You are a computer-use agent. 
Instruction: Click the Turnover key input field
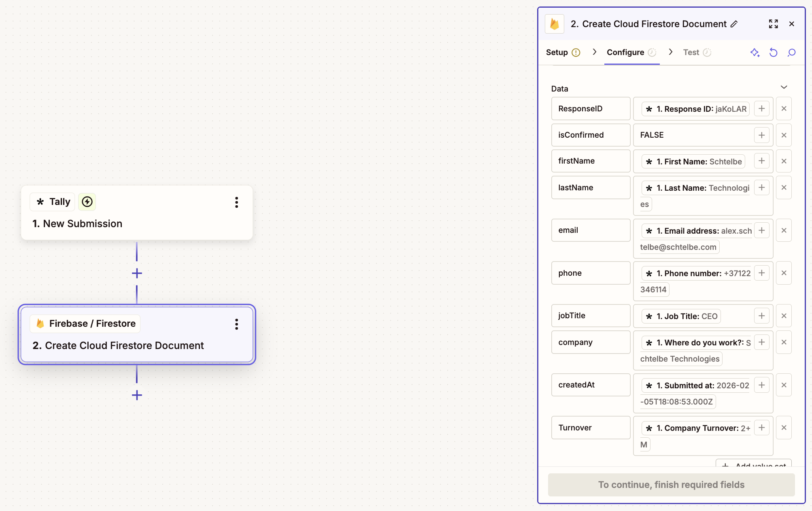[x=590, y=428]
